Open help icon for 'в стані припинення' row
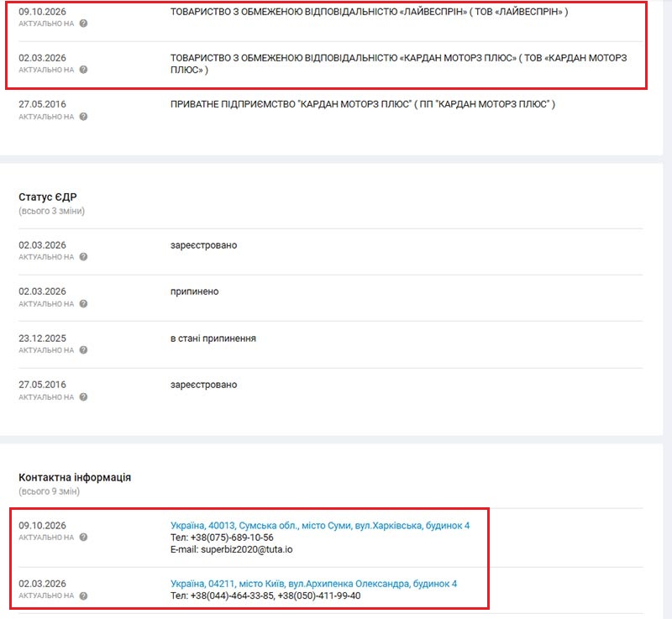 tap(83, 350)
